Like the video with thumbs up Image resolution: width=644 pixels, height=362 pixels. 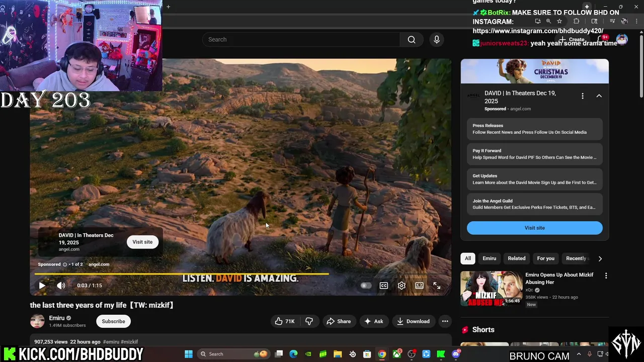(284, 321)
